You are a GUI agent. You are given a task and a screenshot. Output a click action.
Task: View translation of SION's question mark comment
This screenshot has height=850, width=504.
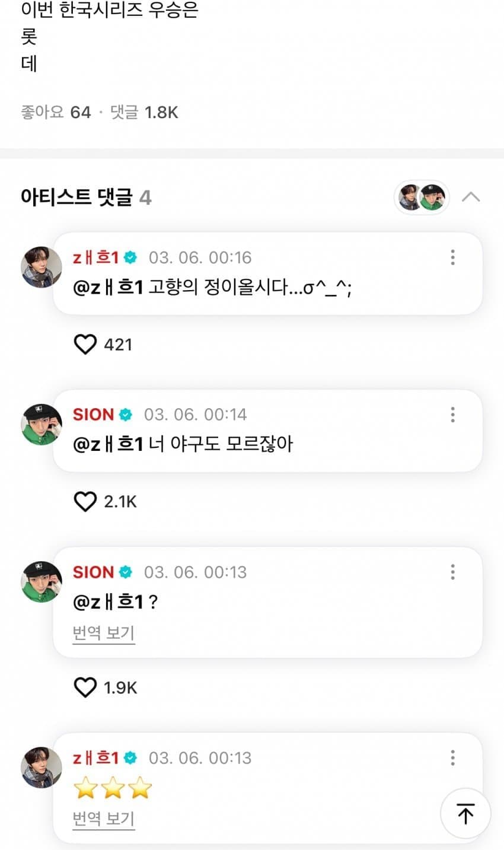pyautogui.click(x=104, y=633)
